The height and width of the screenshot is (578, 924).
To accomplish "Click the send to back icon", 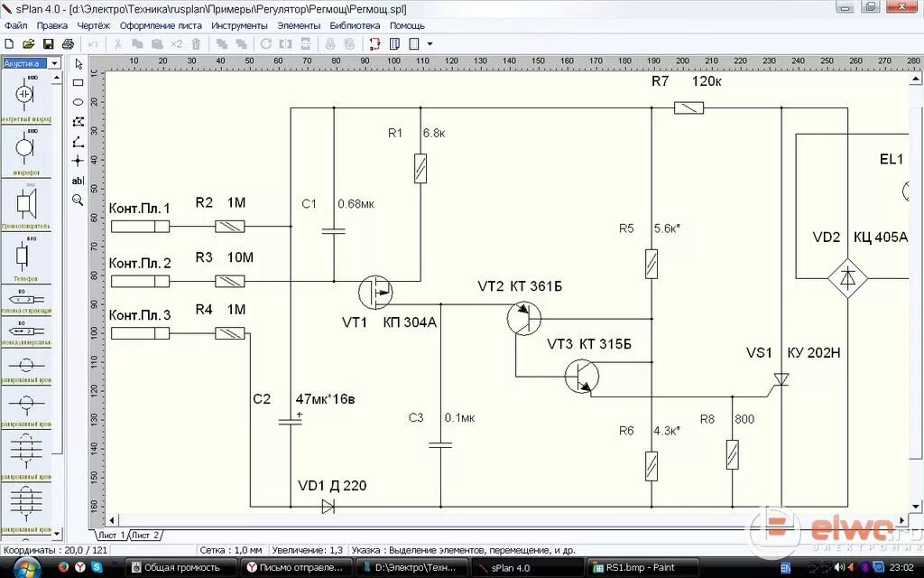I will (241, 43).
